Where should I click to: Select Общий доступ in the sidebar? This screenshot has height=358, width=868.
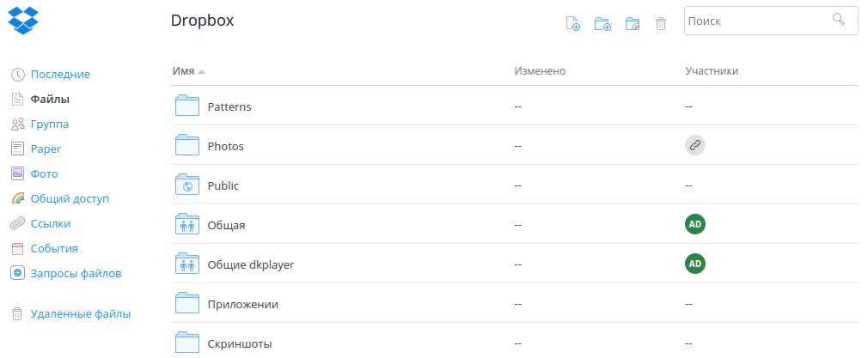point(70,198)
